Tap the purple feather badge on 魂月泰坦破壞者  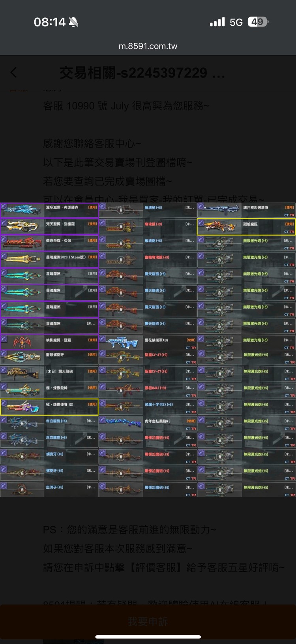pos(201,207)
